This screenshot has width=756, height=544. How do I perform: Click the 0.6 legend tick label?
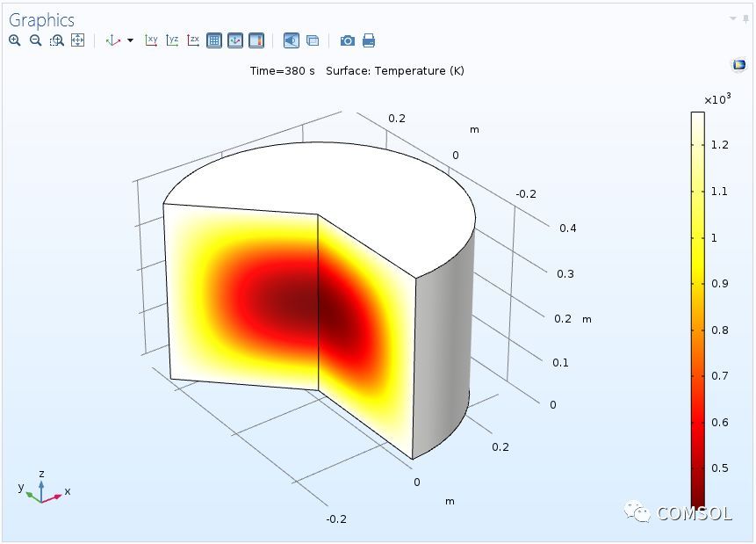click(x=720, y=423)
